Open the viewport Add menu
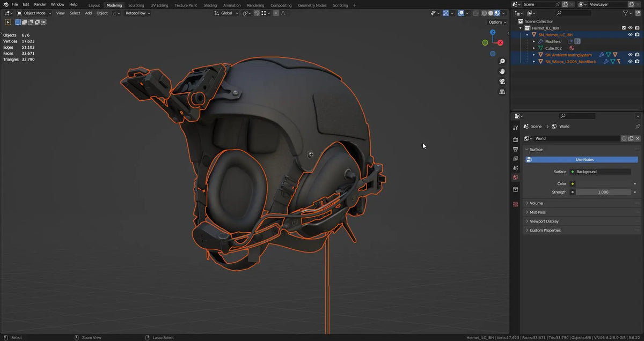This screenshot has height=341, width=644. (x=88, y=13)
